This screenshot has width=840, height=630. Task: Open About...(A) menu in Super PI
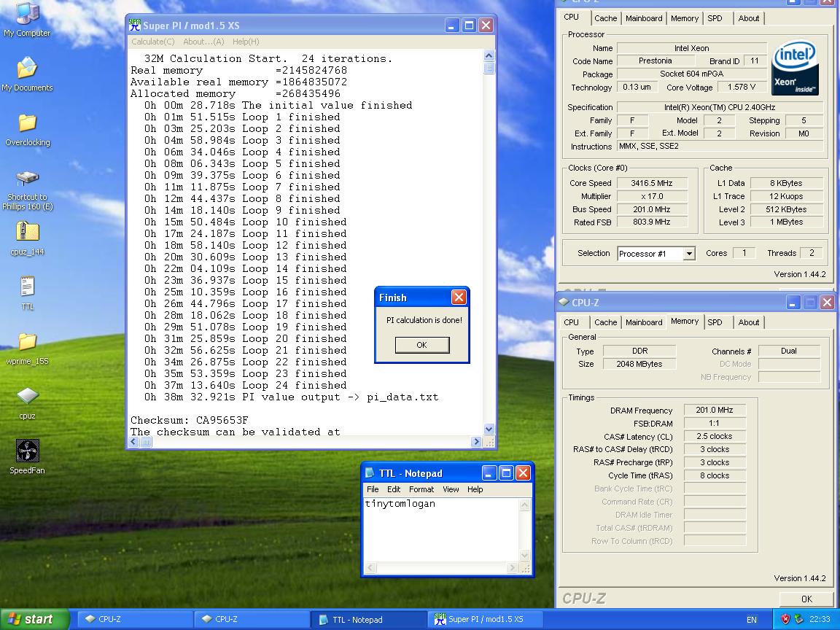[203, 42]
